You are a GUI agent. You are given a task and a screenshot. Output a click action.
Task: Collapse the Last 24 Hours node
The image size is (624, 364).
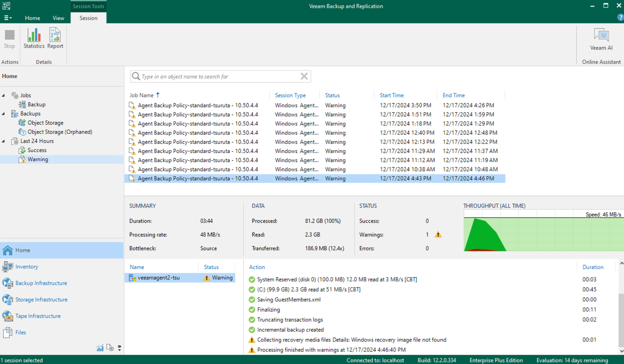click(x=4, y=141)
